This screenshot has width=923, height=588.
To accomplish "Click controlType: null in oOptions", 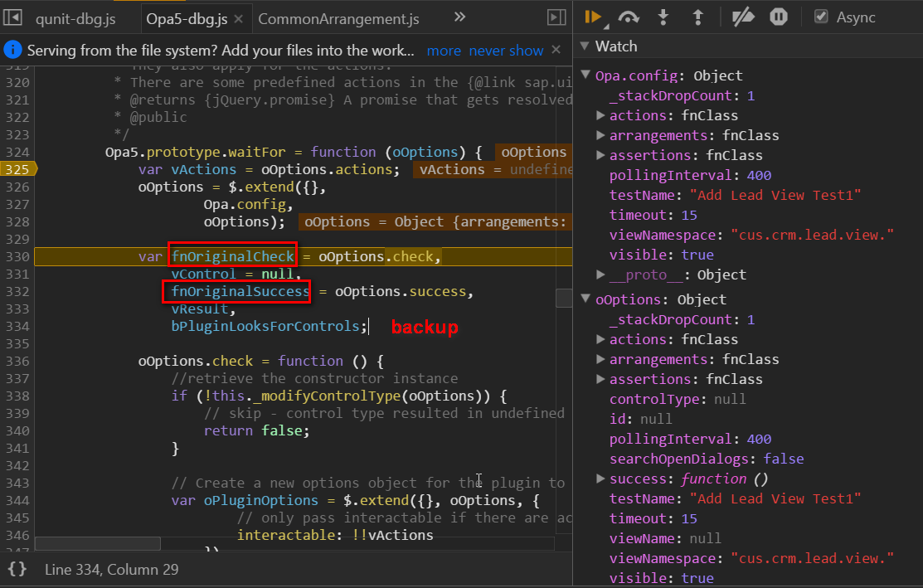I will (678, 399).
